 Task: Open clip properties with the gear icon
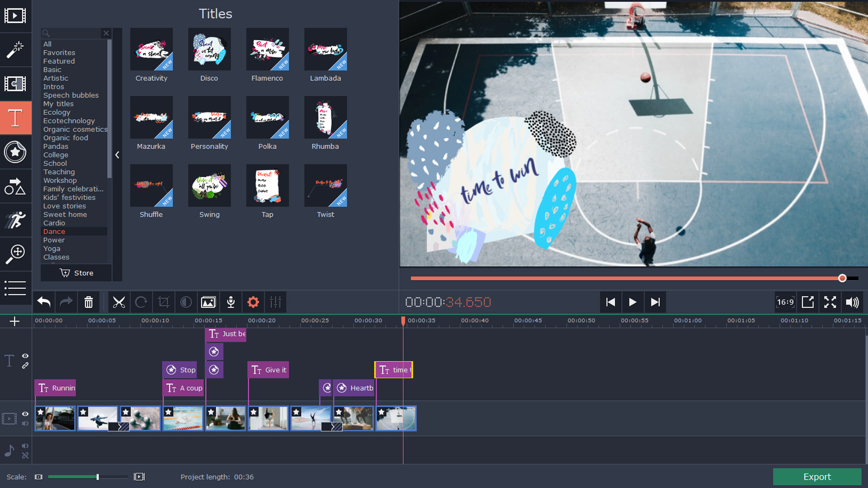253,302
